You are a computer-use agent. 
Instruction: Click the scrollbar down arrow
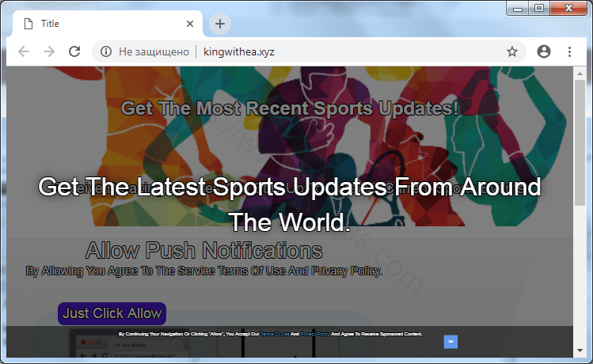(580, 350)
